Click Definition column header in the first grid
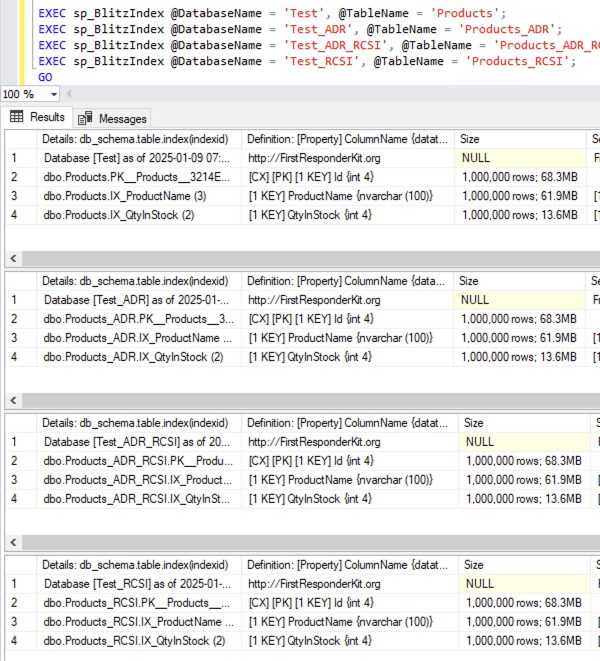The width and height of the screenshot is (600, 661). click(347, 140)
